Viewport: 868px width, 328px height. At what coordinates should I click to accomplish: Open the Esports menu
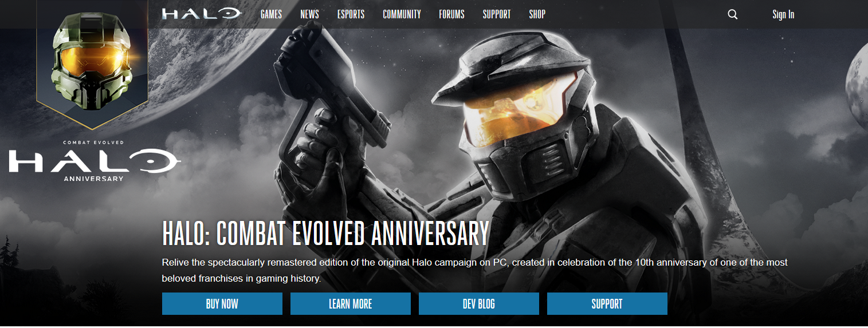tap(351, 14)
